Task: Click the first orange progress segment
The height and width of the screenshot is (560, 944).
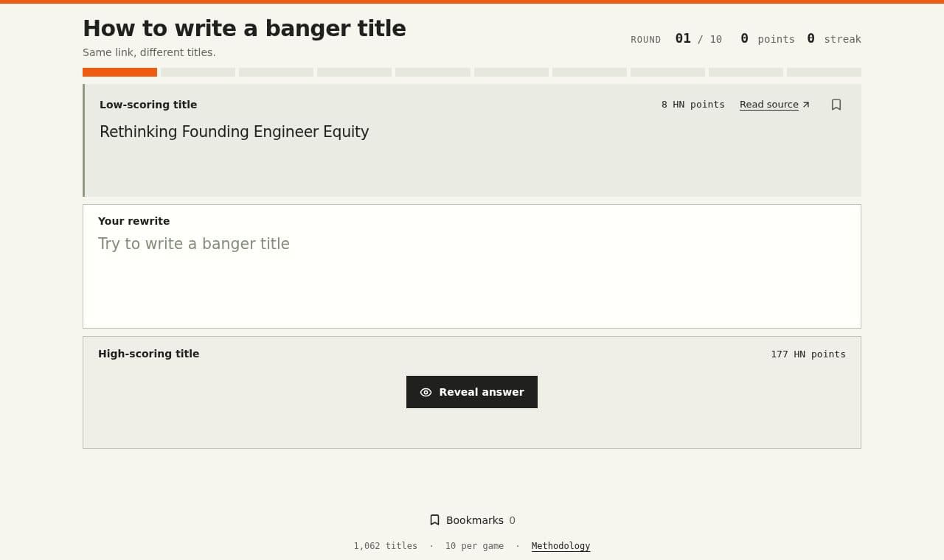Action: 119,72
